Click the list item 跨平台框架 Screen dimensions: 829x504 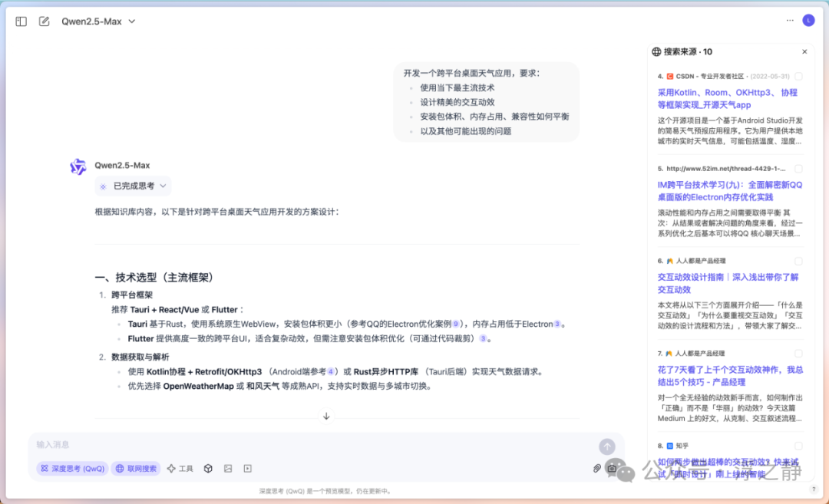coord(132,295)
